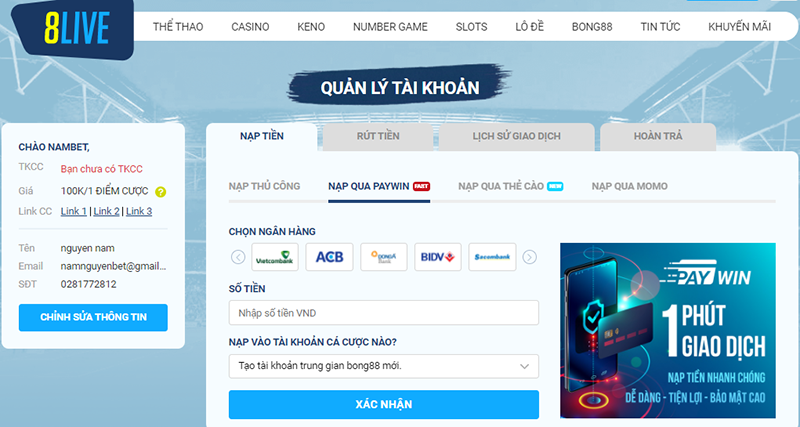
Task: Go to the 8LIVE logo home
Action: (77, 29)
